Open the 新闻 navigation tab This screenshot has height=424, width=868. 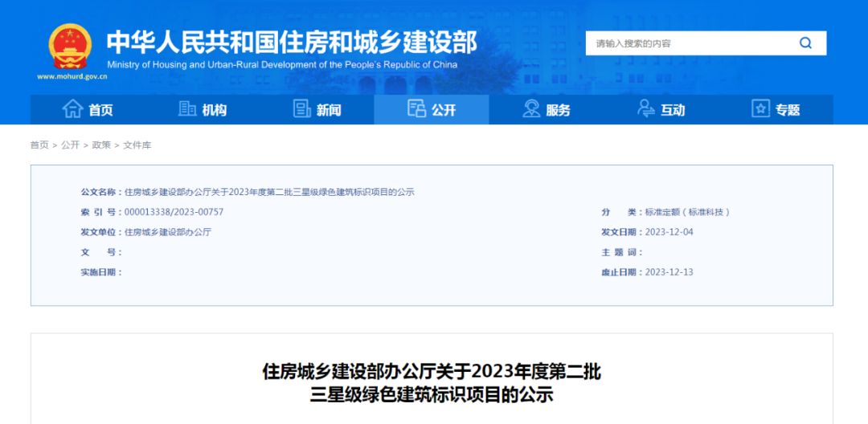pyautogui.click(x=317, y=109)
